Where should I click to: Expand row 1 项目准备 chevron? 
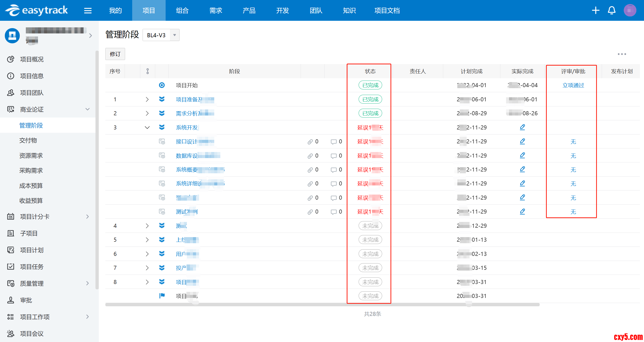(x=147, y=99)
